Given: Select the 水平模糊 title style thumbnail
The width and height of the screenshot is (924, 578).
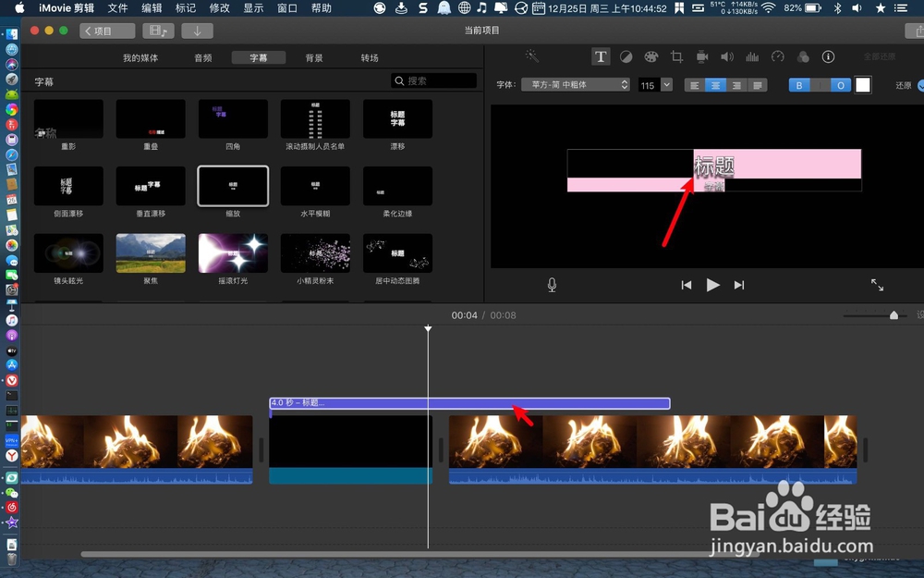Looking at the screenshot, I should [315, 186].
